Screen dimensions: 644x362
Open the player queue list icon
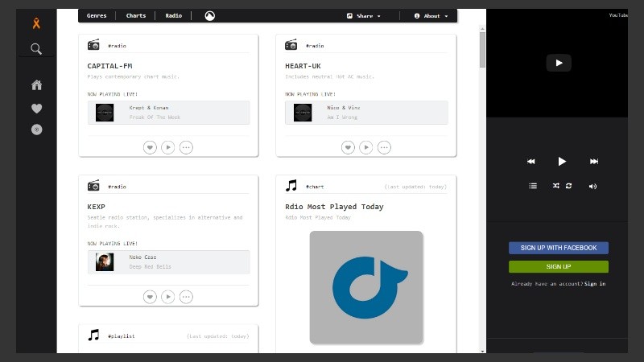[x=533, y=186]
